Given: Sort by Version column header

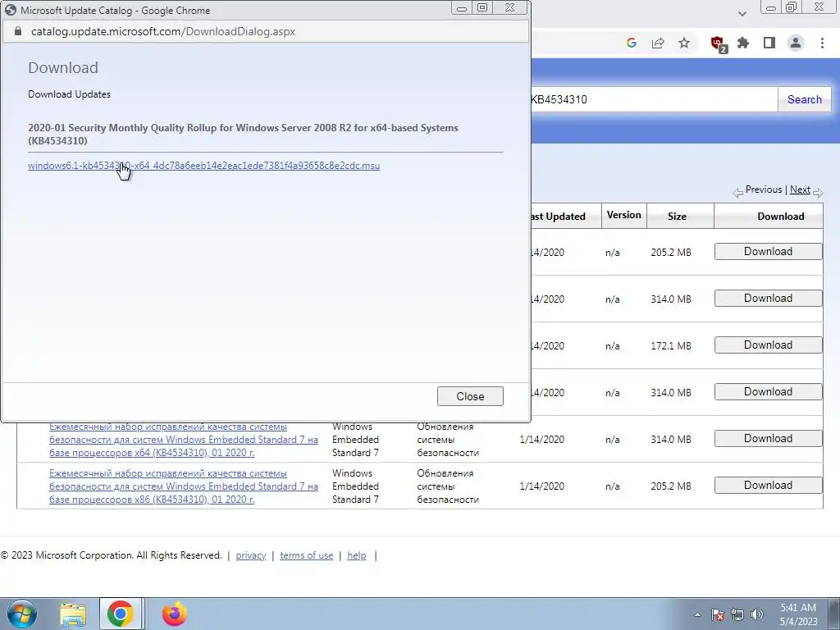Looking at the screenshot, I should (x=623, y=216).
